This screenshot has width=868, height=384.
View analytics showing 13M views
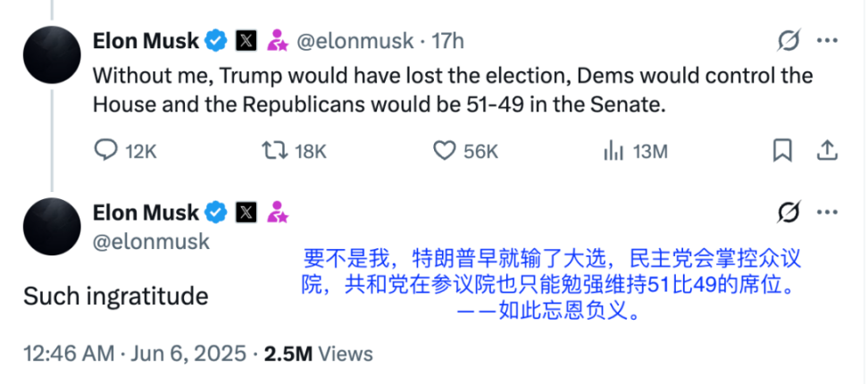(613, 151)
